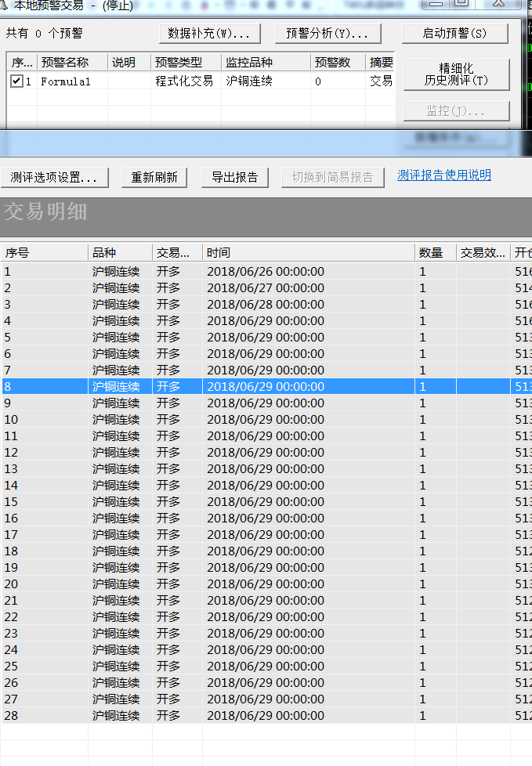Refresh report with 重新刷新
Viewport: 532px width, 766px height.
(x=154, y=177)
